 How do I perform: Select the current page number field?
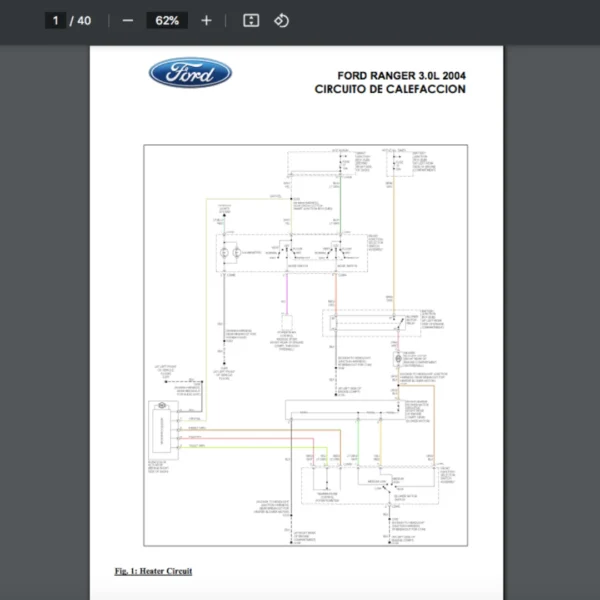(56, 20)
